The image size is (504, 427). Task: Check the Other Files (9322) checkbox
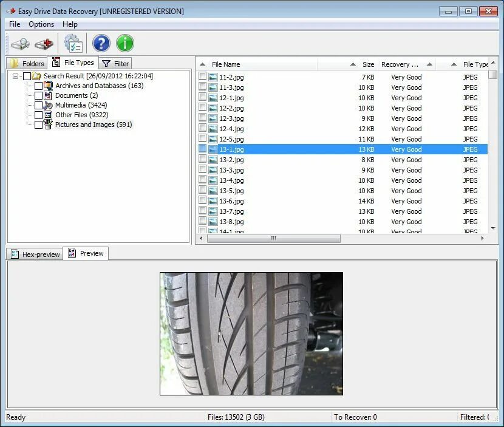click(39, 115)
